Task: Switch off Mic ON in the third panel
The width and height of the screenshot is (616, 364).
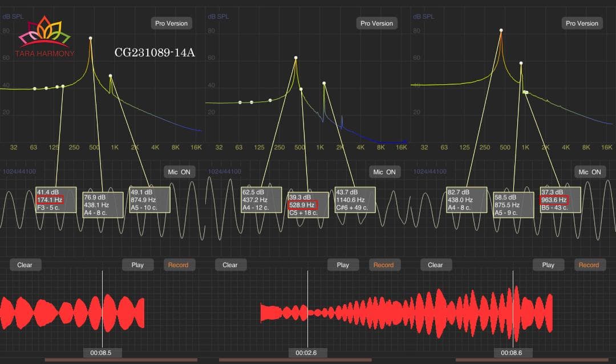Action: 589,172
